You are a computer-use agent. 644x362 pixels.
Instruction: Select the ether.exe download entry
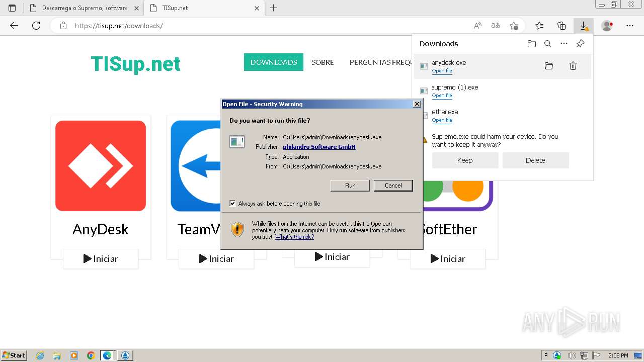(502, 116)
